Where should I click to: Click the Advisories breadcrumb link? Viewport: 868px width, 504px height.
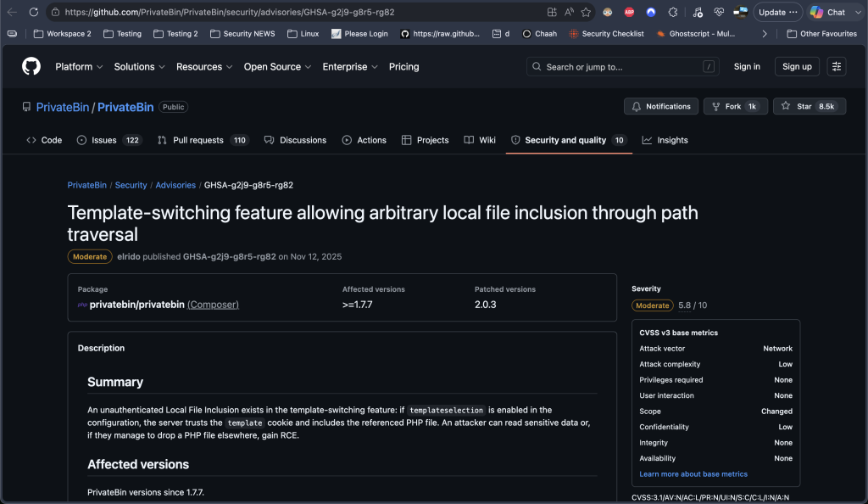tap(175, 185)
